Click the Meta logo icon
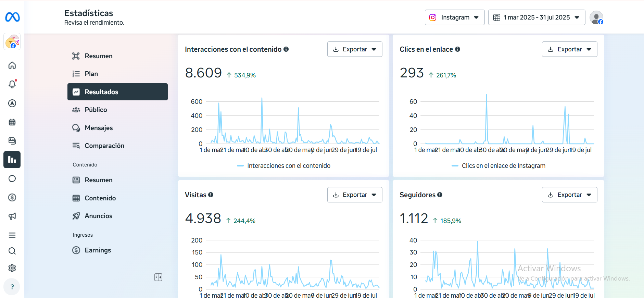This screenshot has width=644, height=298. [x=12, y=17]
